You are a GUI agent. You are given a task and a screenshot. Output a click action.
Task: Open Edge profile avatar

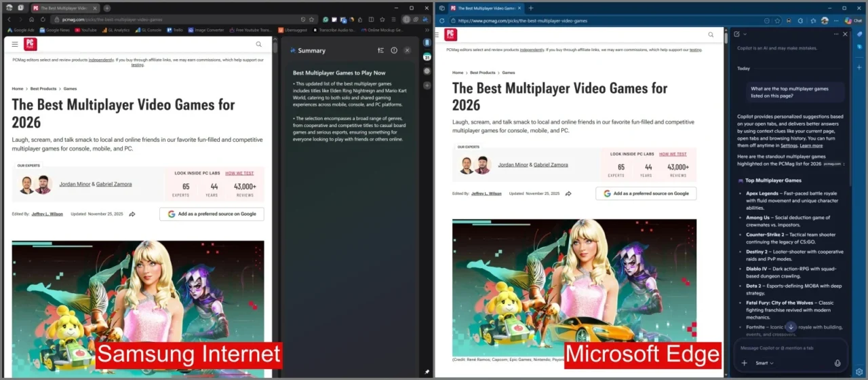pos(825,20)
